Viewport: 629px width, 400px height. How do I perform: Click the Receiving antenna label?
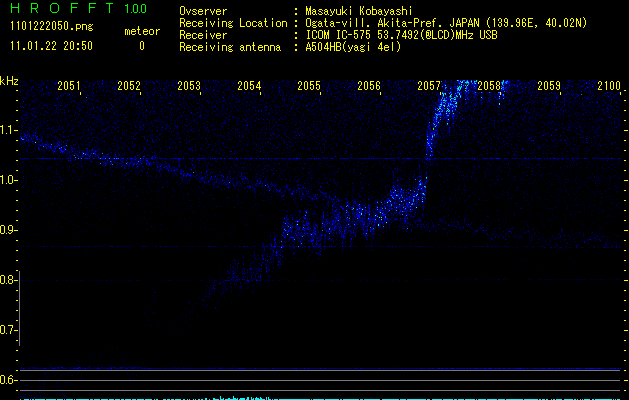click(x=230, y=47)
